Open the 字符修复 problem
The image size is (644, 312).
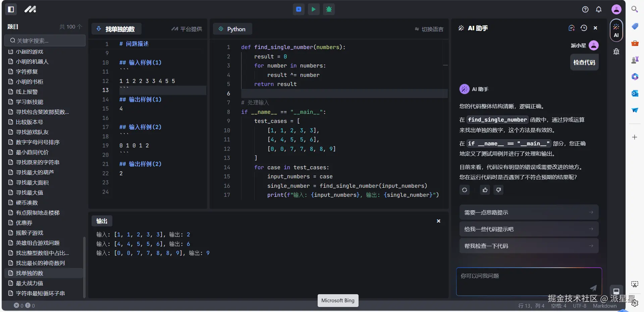[44, 72]
